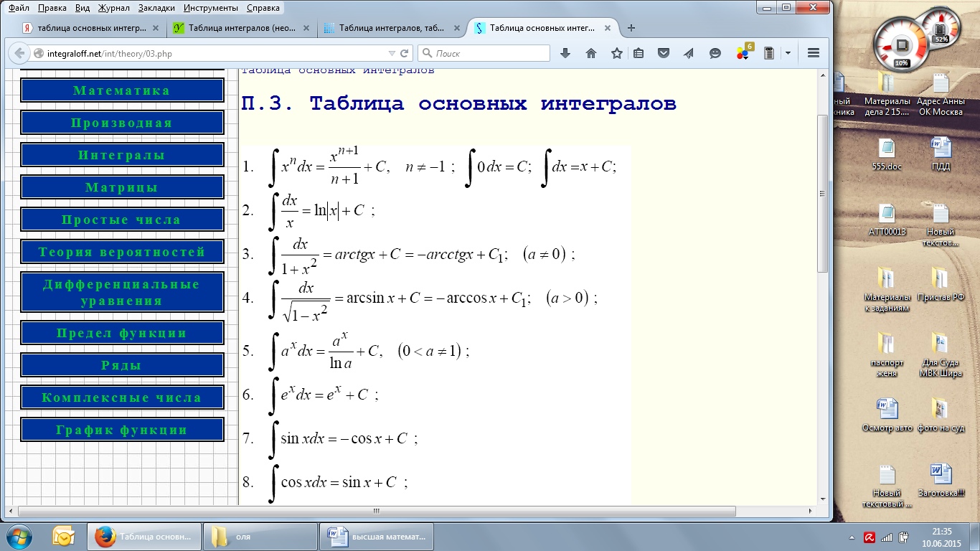Screen dimensions: 980x551
Task: Open the Журнал menu
Action: pos(116,9)
